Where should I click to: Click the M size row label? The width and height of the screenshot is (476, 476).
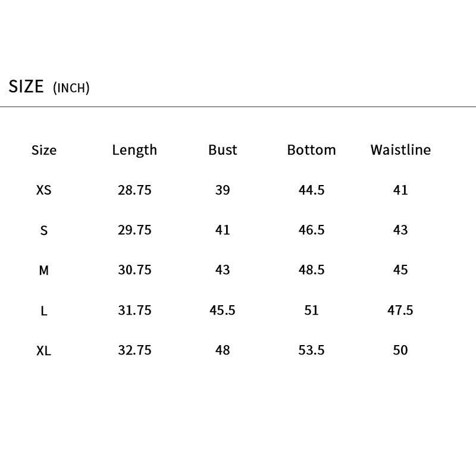coord(44,270)
